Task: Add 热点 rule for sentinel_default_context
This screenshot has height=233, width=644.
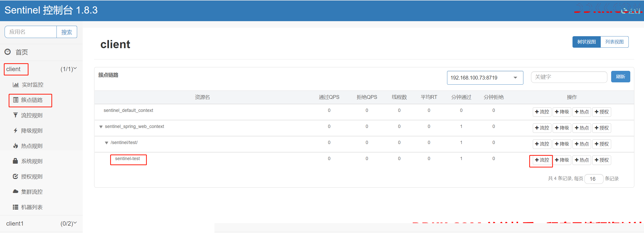Action: click(582, 112)
